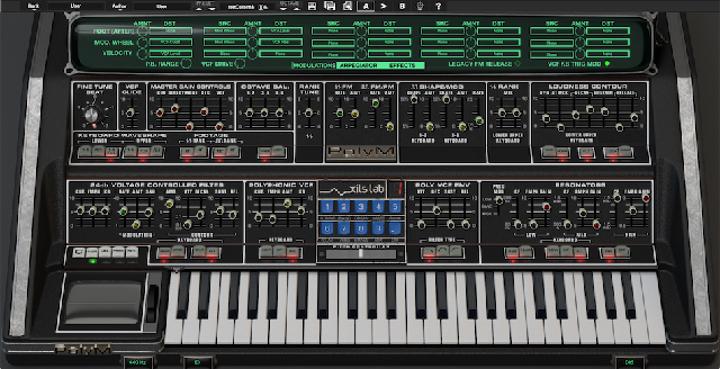Open the DST dropdown in the rightmost modulation column's top row
Screen dimensions: 720x369
coord(608,31)
